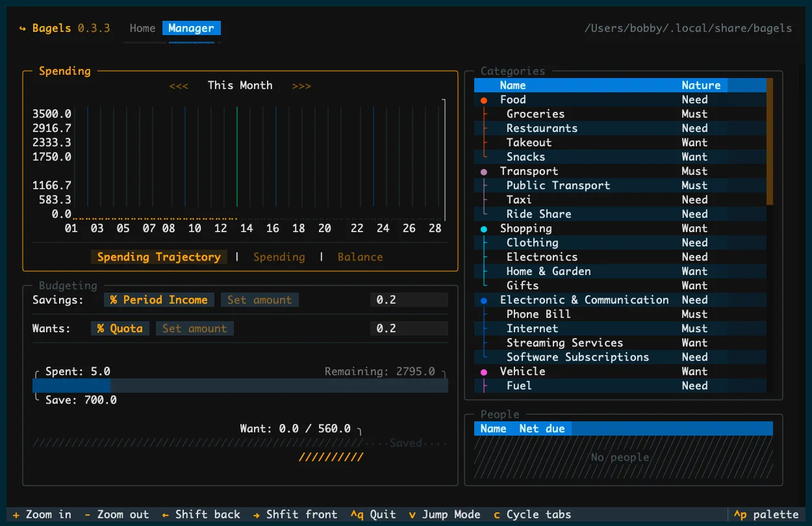
Task: Select the Public Transport subcategory row
Action: pyautogui.click(x=558, y=186)
